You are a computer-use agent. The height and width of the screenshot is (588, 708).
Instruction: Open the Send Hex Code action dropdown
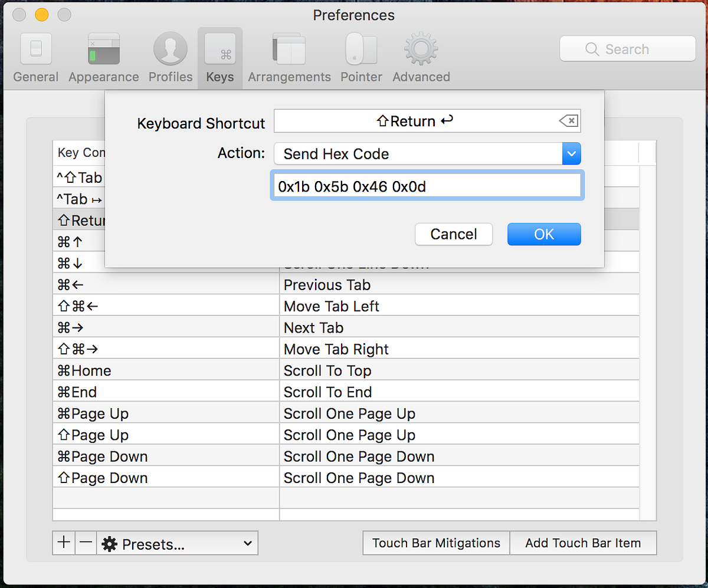pos(571,153)
